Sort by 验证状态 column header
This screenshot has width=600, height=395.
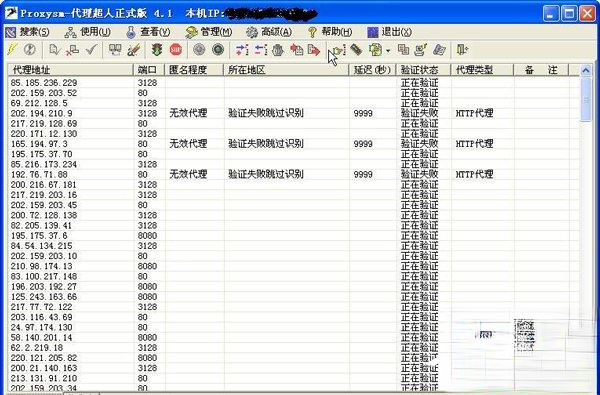coord(423,70)
